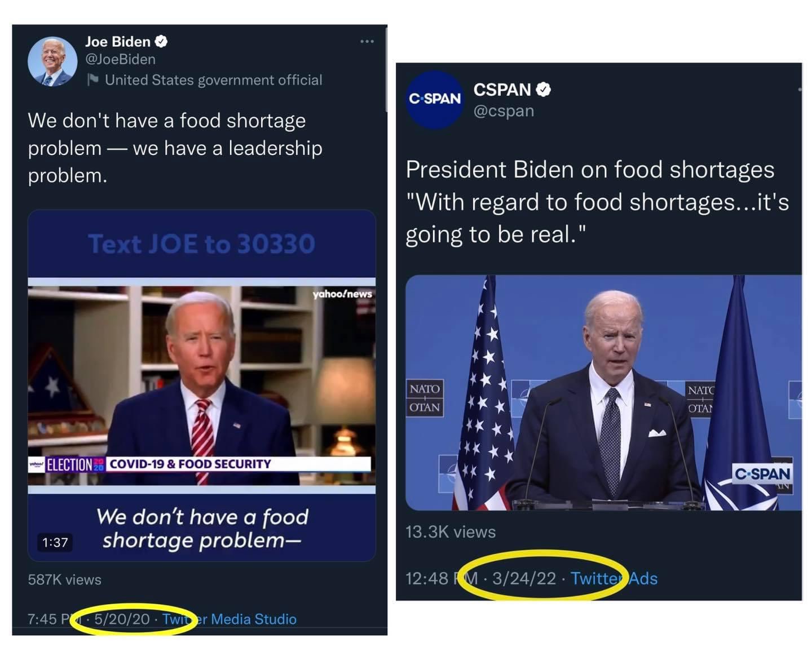Click the 3/24/22 tweet date

pos(524,578)
